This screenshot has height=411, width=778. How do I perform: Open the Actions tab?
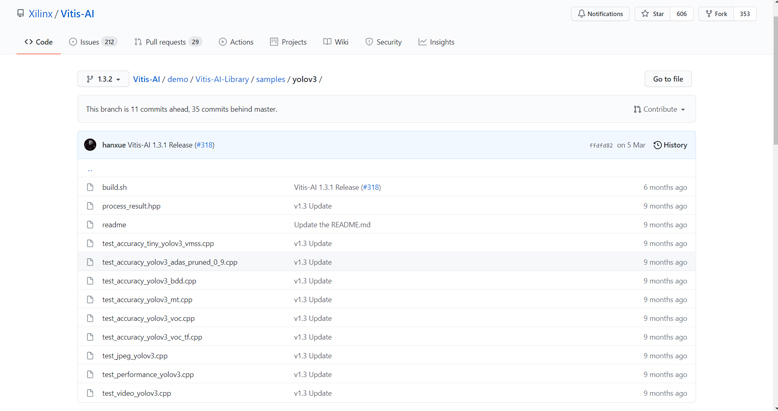(236, 42)
